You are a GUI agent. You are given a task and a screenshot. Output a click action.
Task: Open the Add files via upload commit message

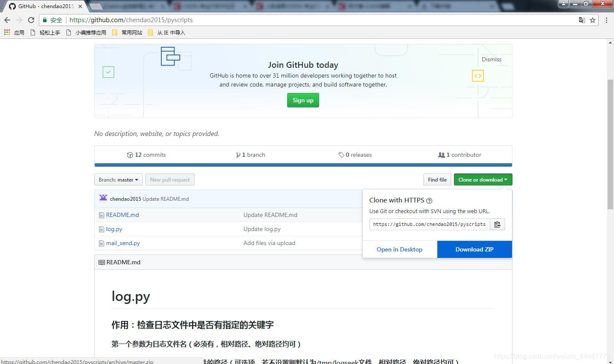(x=269, y=243)
